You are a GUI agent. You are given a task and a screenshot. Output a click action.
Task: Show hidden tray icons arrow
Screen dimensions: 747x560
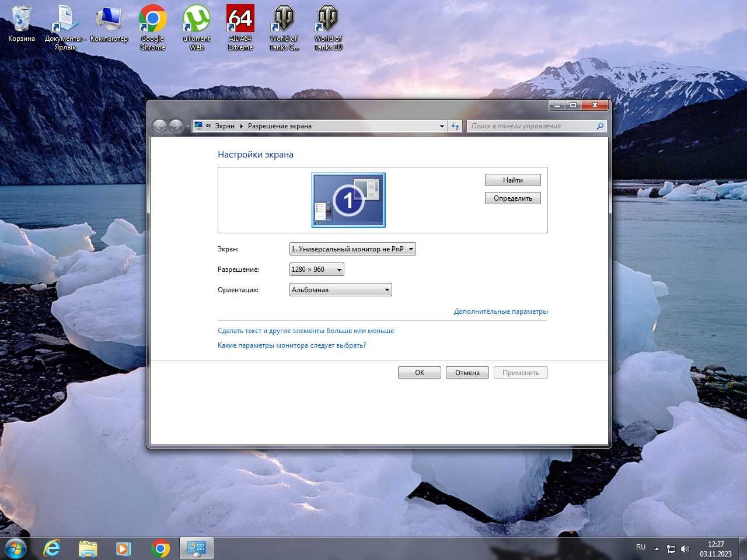pos(657,548)
